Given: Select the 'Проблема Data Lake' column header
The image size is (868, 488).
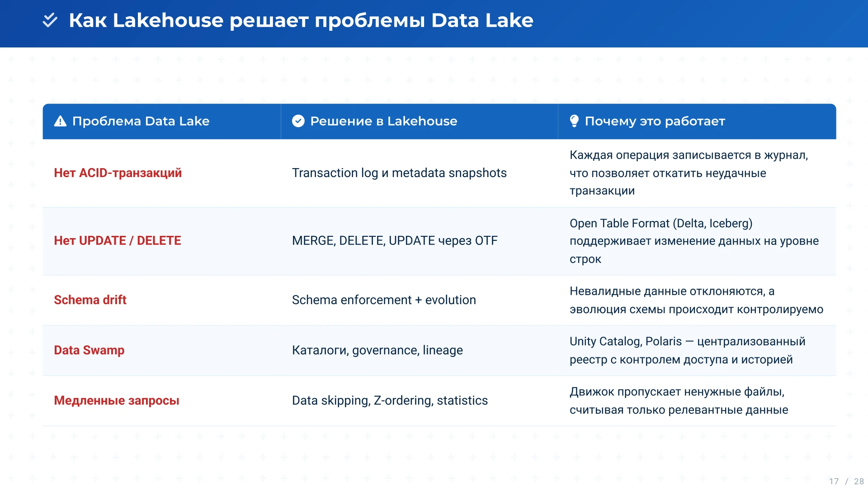Looking at the screenshot, I should (x=141, y=121).
